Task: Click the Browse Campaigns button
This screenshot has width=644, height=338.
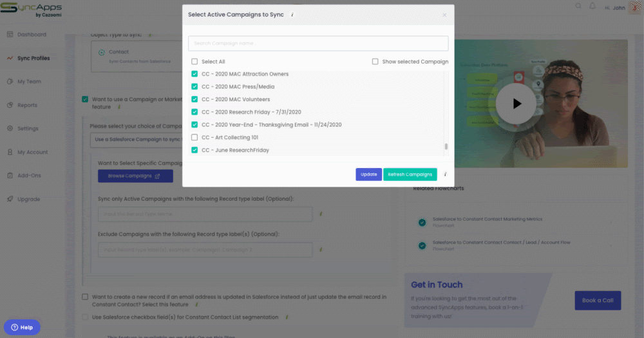Action: [x=135, y=176]
